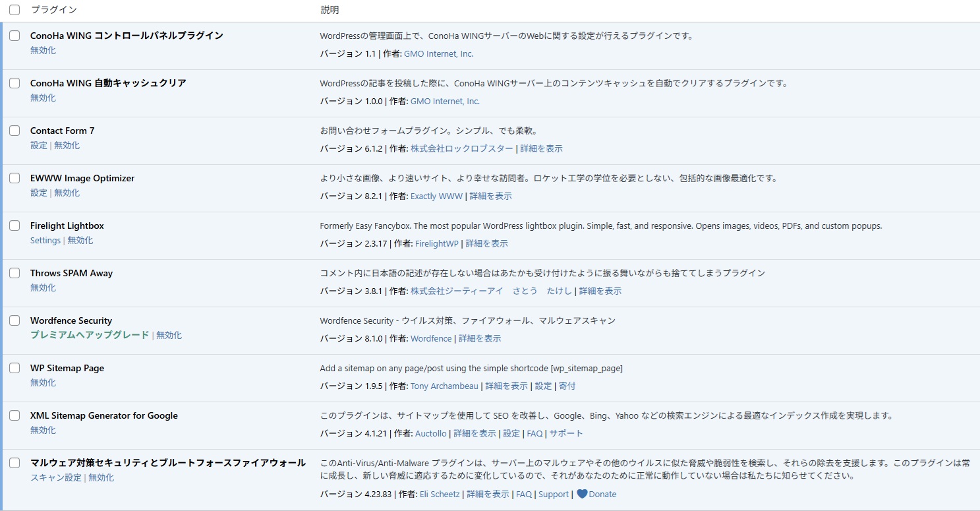Click the blue heart Donate icon

[582, 494]
